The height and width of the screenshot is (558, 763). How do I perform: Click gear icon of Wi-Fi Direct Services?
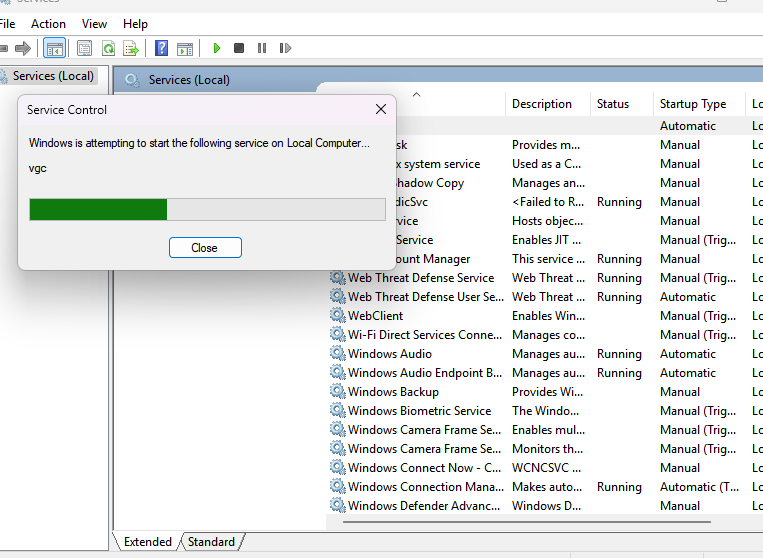click(337, 334)
